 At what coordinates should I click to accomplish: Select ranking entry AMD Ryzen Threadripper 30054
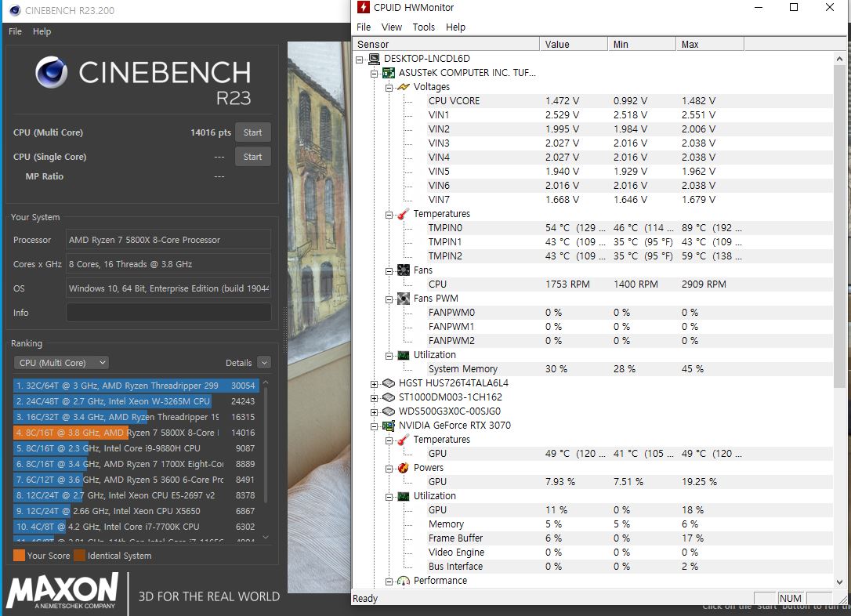(136, 386)
